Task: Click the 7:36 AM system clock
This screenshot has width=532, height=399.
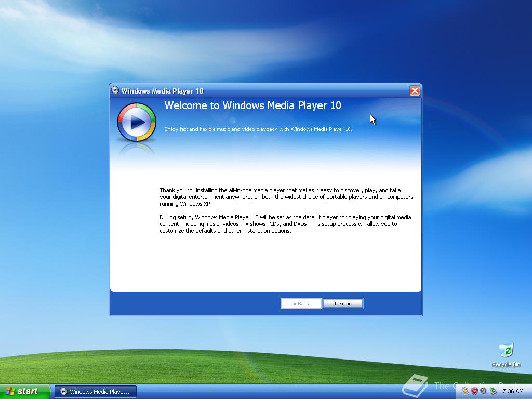Action: (513, 391)
